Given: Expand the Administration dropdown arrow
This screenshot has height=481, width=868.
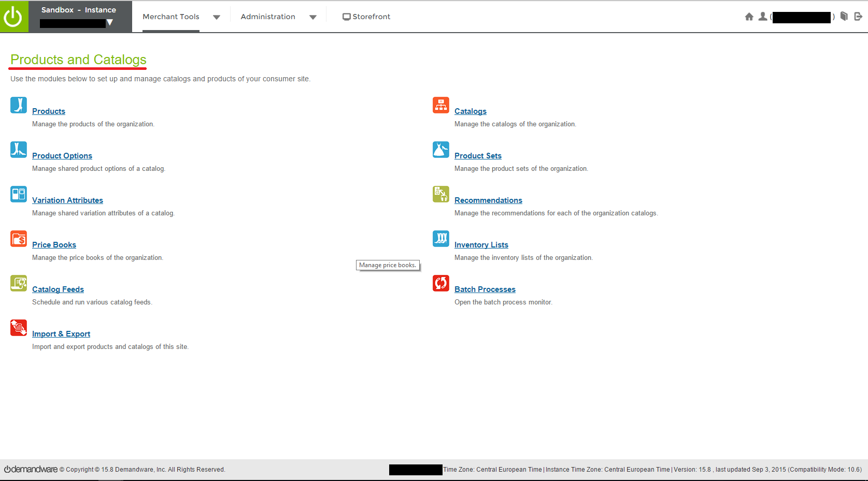Looking at the screenshot, I should tap(313, 17).
